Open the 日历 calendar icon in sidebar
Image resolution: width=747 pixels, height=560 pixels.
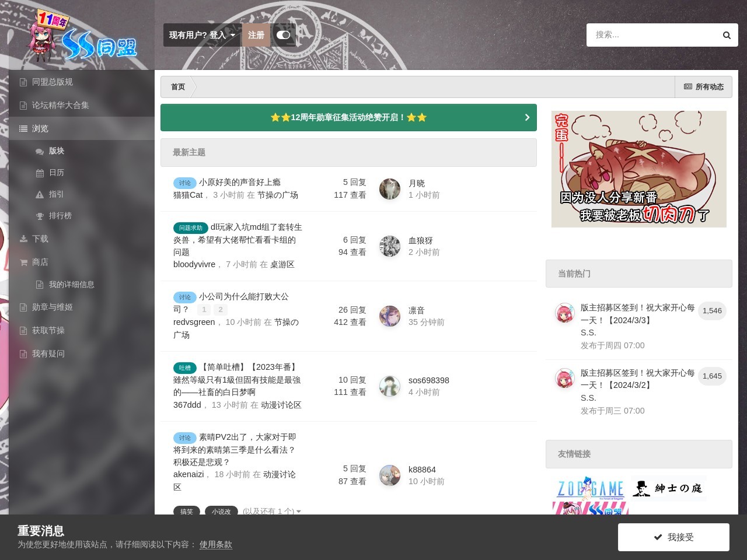pos(40,173)
